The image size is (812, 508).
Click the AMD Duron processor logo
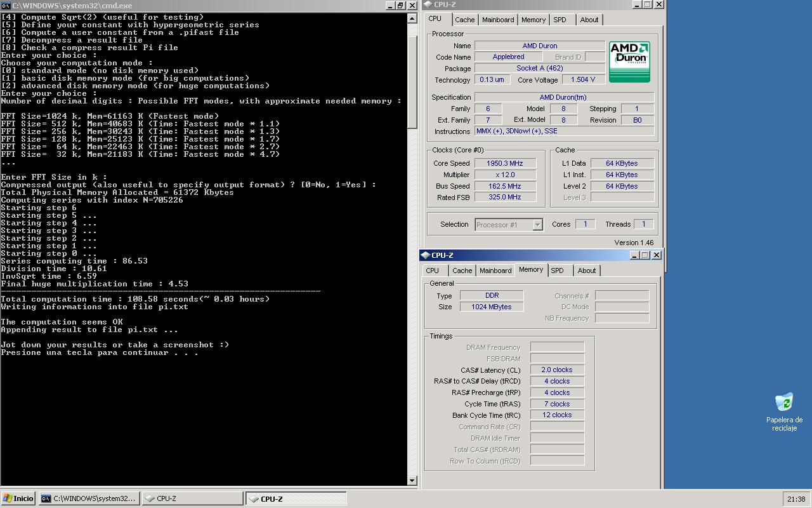pos(629,62)
